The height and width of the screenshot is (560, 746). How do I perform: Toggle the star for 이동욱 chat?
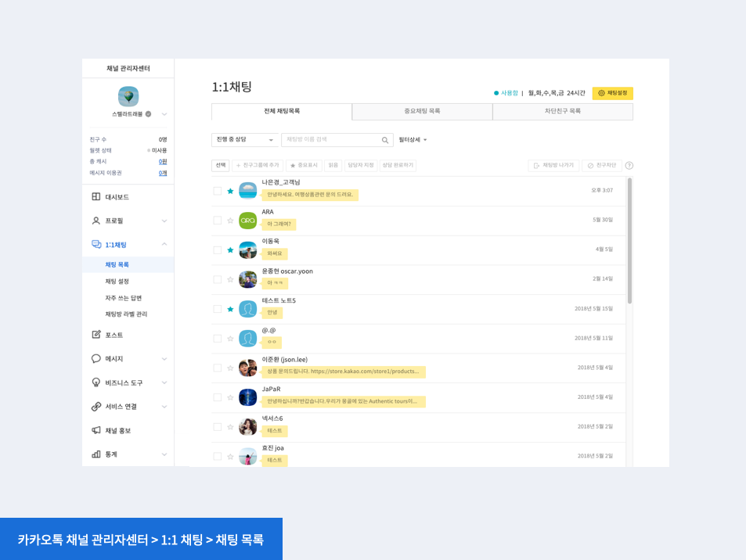[230, 250]
